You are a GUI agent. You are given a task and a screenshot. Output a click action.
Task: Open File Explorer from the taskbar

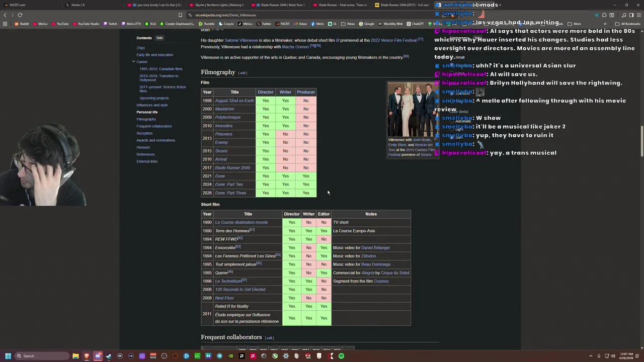pos(75,356)
